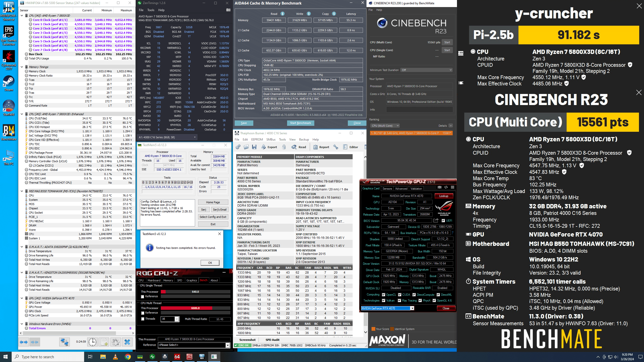This screenshot has height=362, width=644.
Task: Click HWiNFO expand sensor columns arrows icon
Action: (x=23, y=342)
